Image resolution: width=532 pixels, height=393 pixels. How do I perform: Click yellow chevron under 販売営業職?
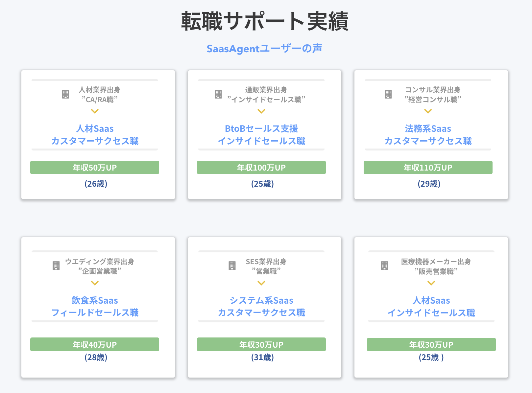pos(431,283)
